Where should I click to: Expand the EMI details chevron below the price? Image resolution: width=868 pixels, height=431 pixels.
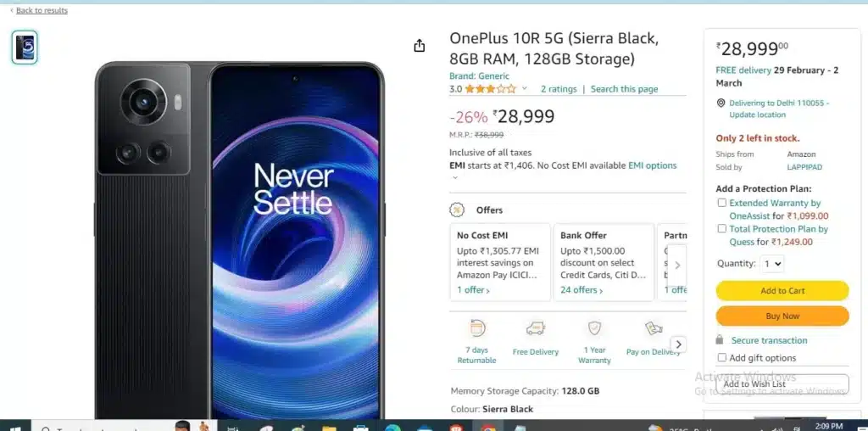pos(455,178)
